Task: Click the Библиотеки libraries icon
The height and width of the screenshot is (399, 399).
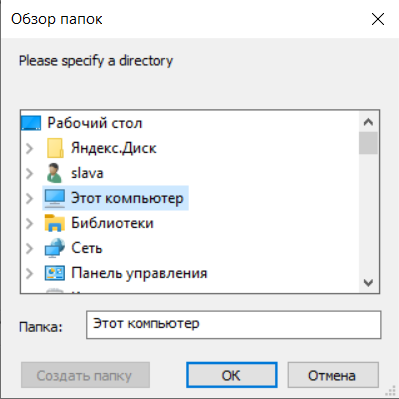Action: tap(55, 223)
